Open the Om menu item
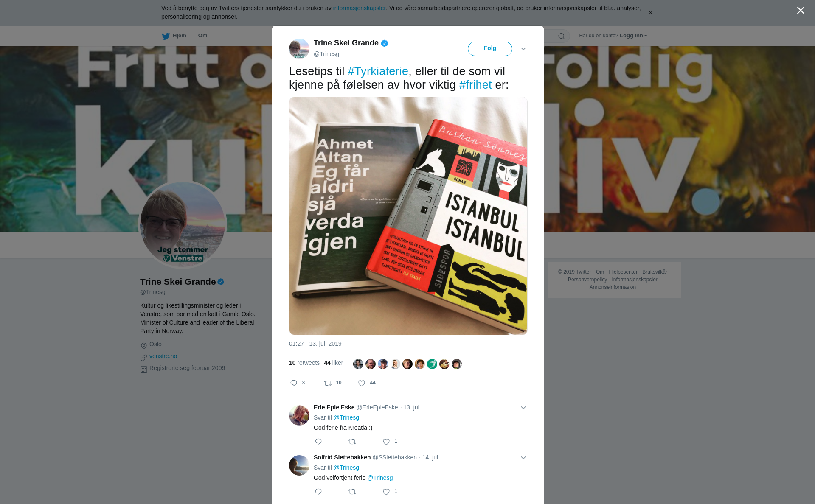 [202, 36]
